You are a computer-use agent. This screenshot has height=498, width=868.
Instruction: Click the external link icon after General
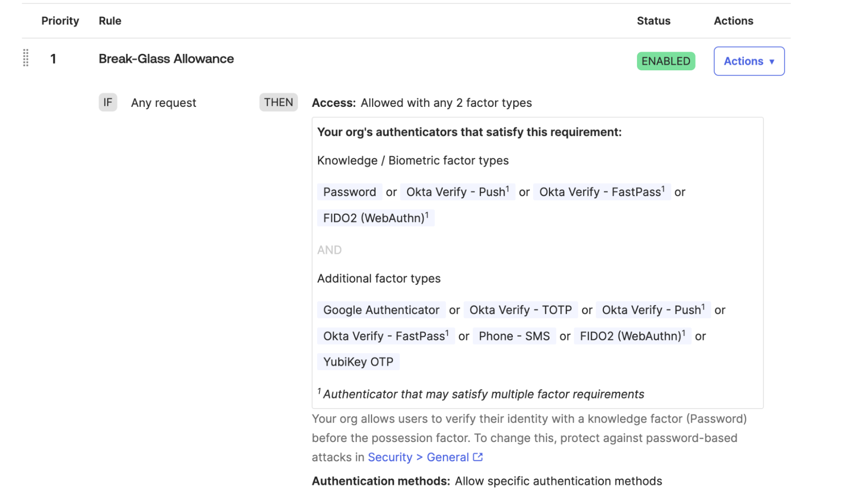(x=478, y=457)
